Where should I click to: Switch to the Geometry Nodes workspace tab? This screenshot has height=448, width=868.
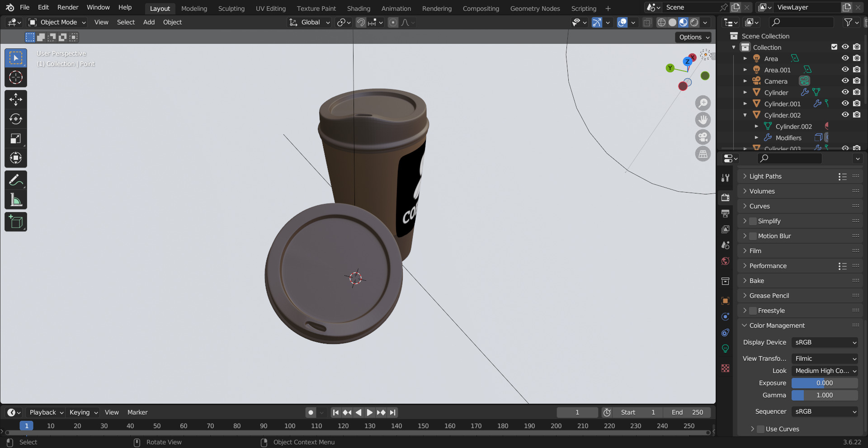[x=535, y=8]
